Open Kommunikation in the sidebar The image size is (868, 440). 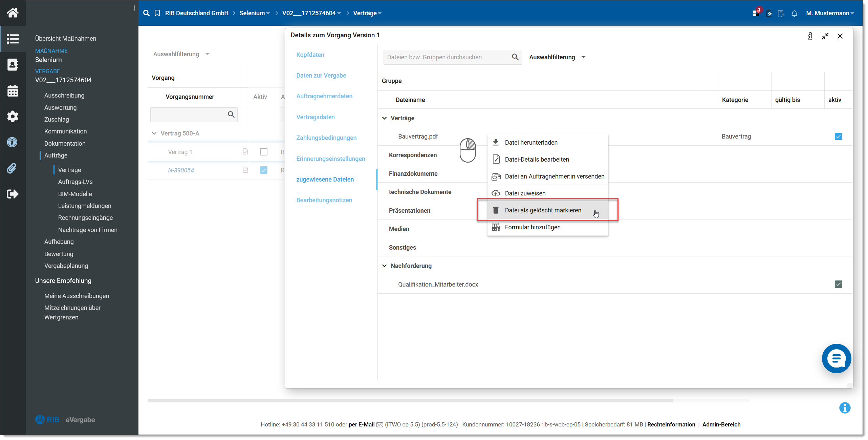pos(65,131)
